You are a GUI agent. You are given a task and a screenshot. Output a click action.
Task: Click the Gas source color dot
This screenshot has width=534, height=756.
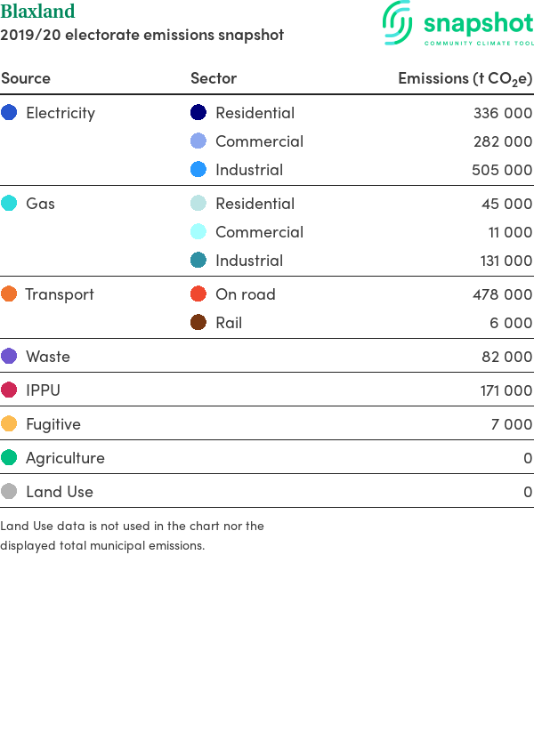tap(9, 203)
